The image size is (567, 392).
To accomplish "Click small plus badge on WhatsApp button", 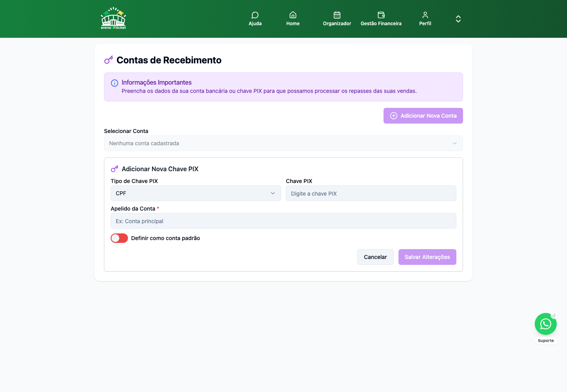I will (554, 316).
